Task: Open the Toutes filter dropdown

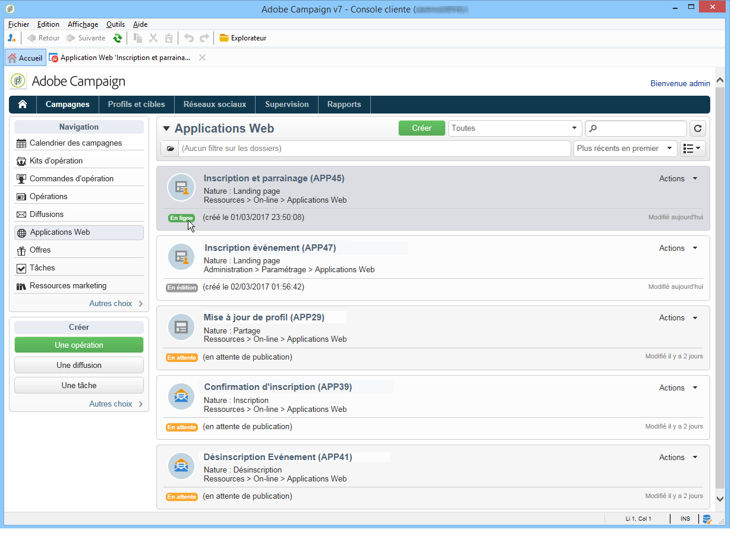Action: point(515,128)
